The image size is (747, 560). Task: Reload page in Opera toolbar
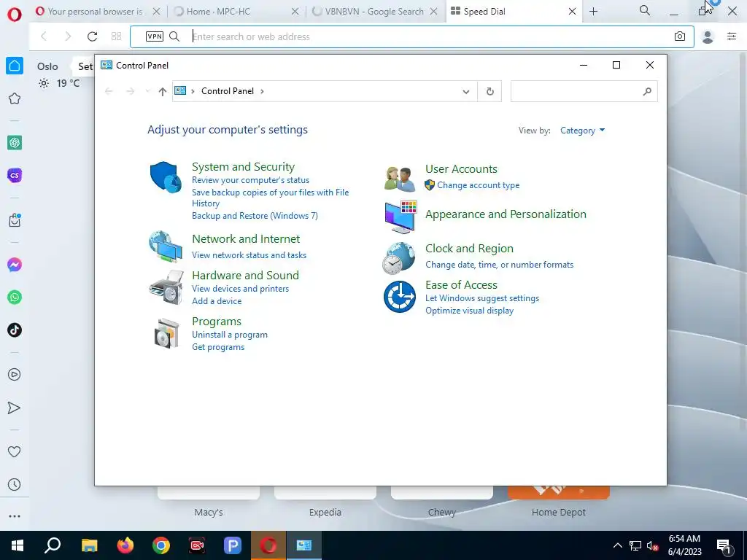93,36
